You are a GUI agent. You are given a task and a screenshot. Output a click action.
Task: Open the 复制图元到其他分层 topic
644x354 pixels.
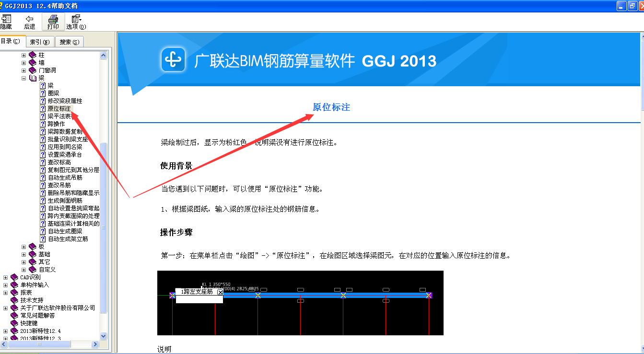click(x=73, y=170)
